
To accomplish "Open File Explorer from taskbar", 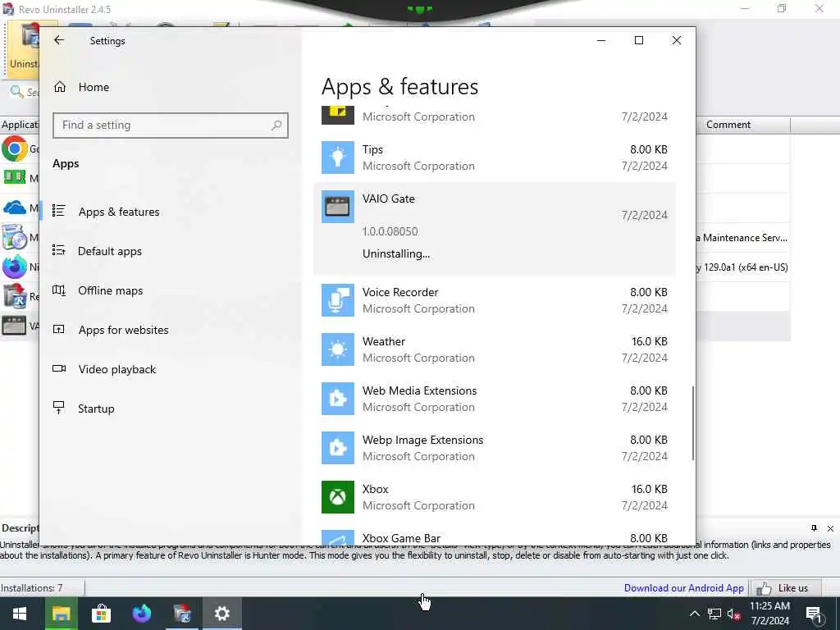I will pos(61,614).
